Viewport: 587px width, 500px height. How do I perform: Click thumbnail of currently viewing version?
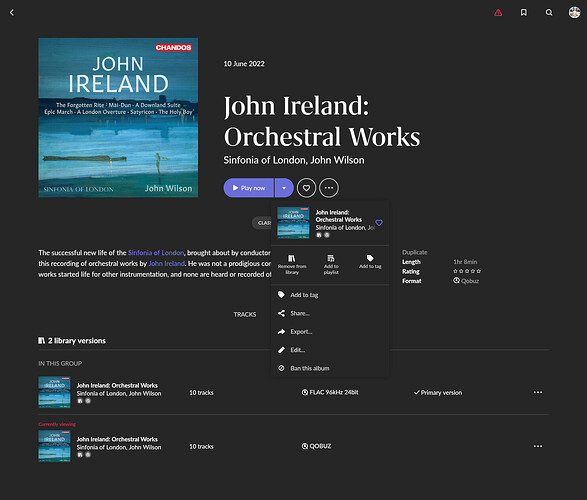pos(54,446)
